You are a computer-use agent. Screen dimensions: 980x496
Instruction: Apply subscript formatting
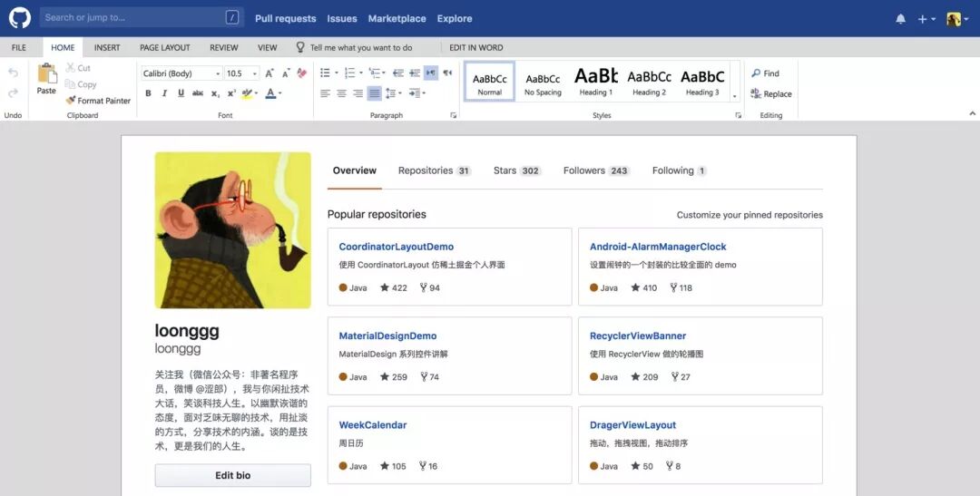[215, 93]
